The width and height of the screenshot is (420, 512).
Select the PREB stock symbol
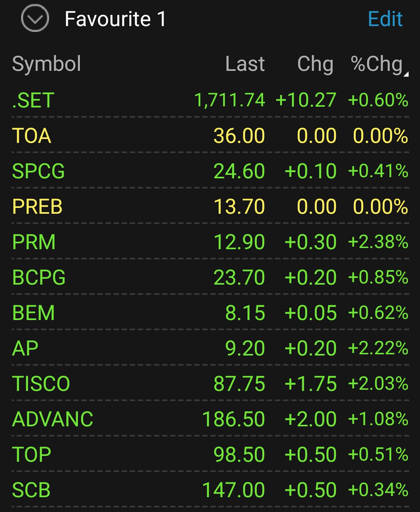[x=37, y=207]
